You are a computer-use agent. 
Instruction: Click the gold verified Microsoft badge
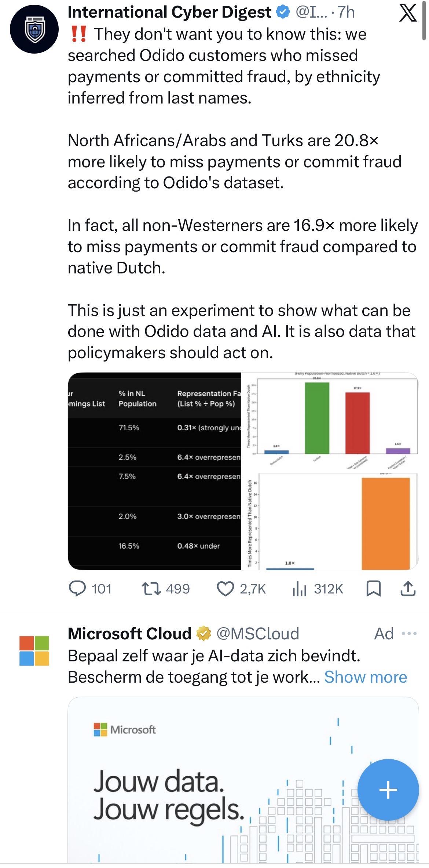(x=204, y=633)
